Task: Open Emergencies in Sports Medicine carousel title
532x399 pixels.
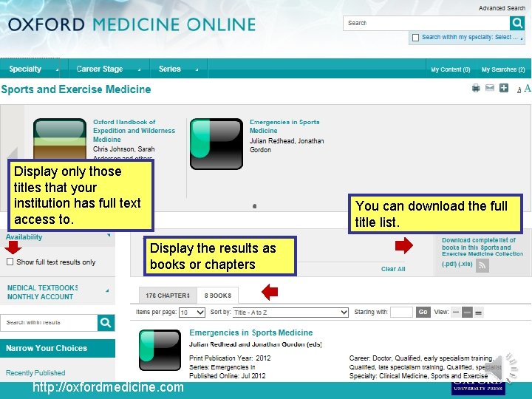Action: [284, 126]
